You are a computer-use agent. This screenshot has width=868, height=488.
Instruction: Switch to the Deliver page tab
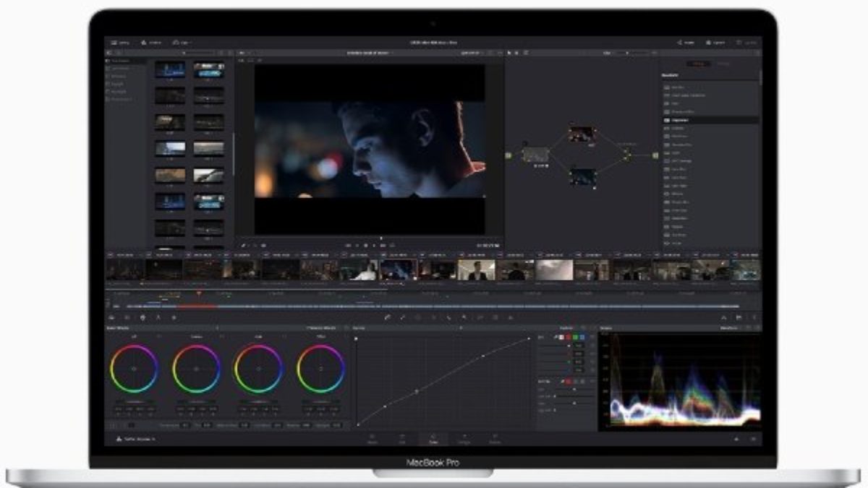coord(495,439)
